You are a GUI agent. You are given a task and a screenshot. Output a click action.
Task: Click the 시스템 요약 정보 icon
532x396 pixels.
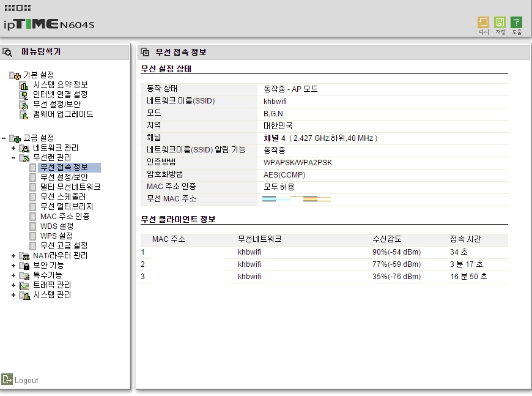coord(24,85)
